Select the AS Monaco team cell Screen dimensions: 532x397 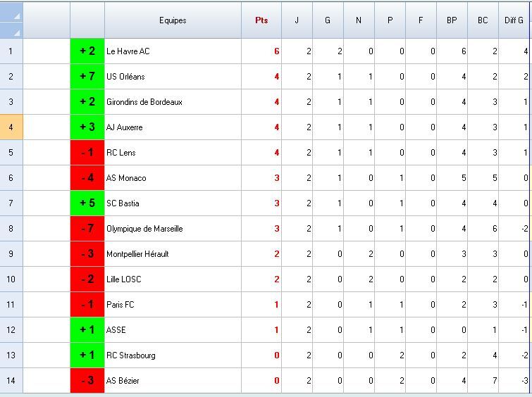[x=173, y=178]
